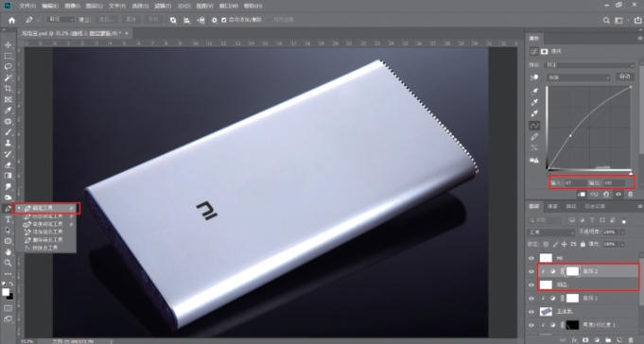The width and height of the screenshot is (644, 344).
Task: Click the foreground color swatch
Action: pos(6,292)
